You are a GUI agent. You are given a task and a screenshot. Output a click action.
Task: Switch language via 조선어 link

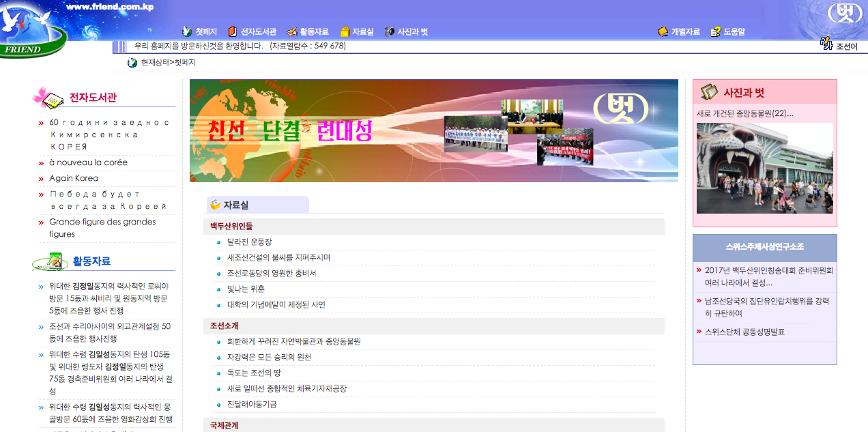pos(847,46)
